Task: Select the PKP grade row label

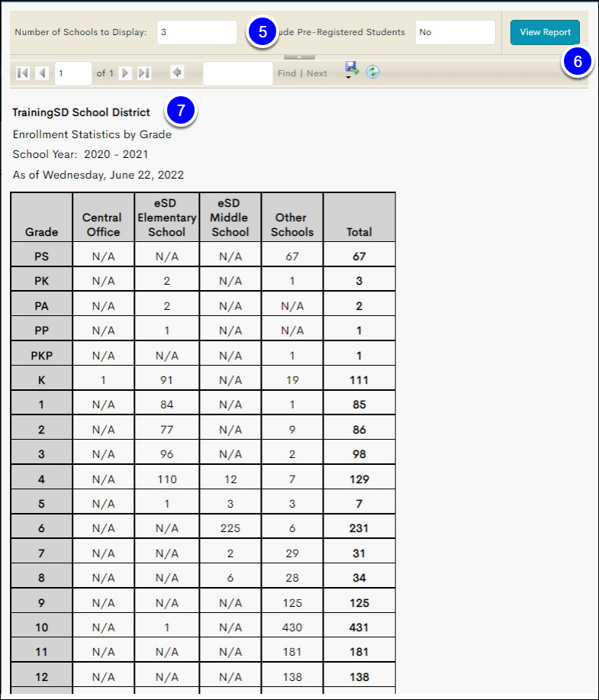Action: tap(41, 356)
